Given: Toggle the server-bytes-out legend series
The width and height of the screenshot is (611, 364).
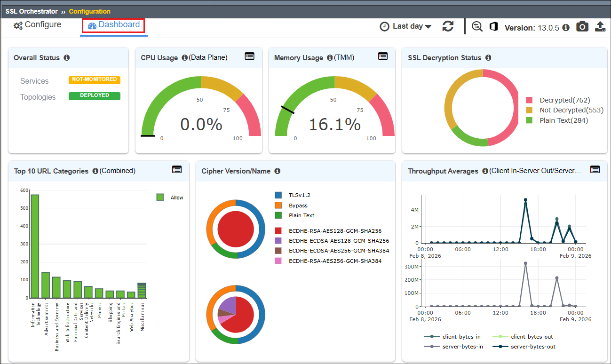Looking at the screenshot, I should point(524,347).
